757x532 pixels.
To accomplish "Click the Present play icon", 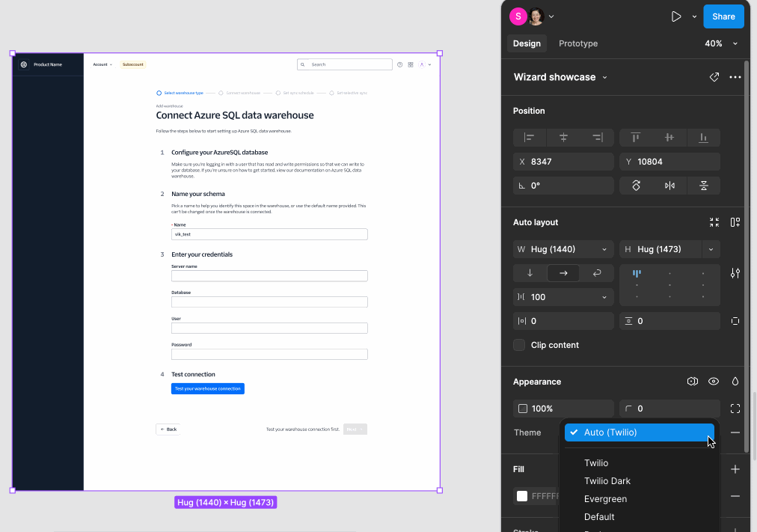I will 675,16.
